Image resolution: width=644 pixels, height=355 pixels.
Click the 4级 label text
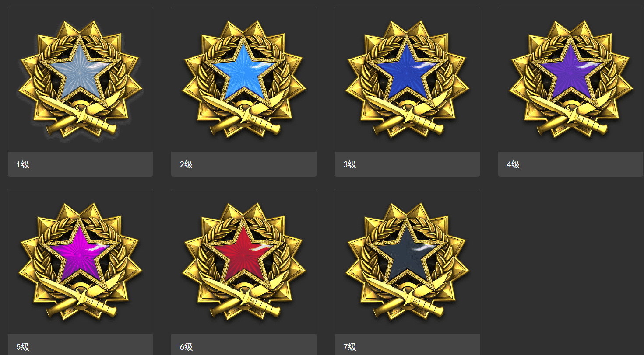[x=513, y=165]
